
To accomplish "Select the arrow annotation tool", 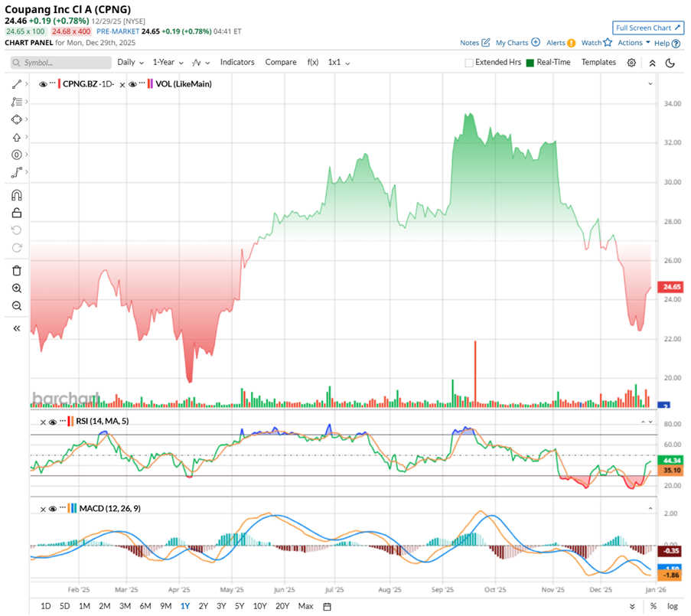I will tap(16, 137).
